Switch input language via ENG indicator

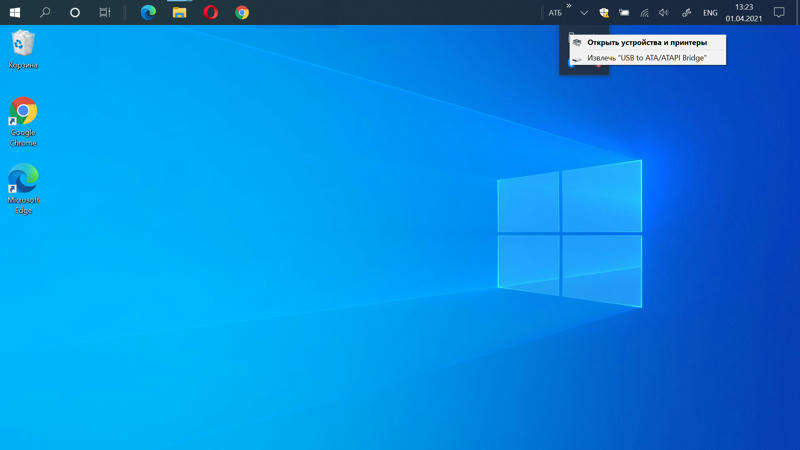pyautogui.click(x=710, y=13)
